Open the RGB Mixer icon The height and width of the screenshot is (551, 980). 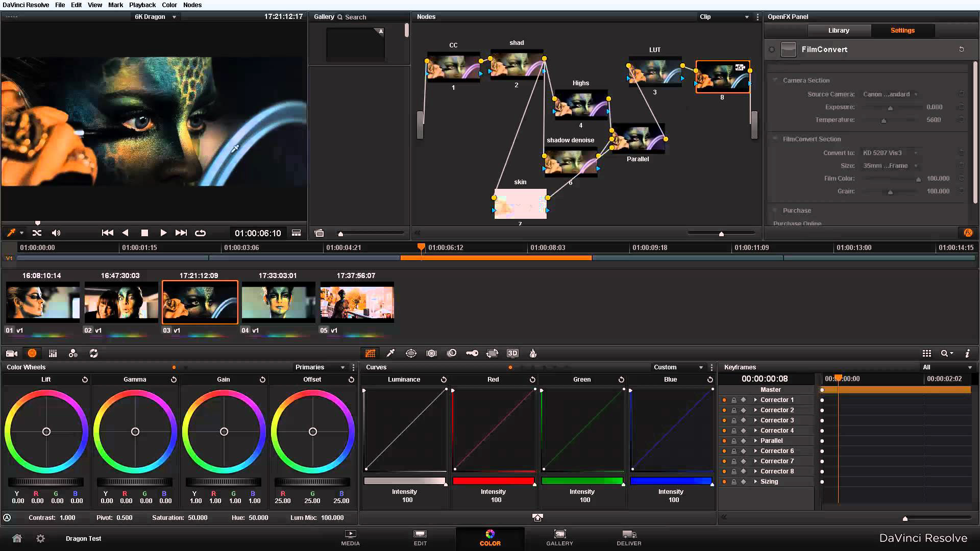pyautogui.click(x=73, y=353)
